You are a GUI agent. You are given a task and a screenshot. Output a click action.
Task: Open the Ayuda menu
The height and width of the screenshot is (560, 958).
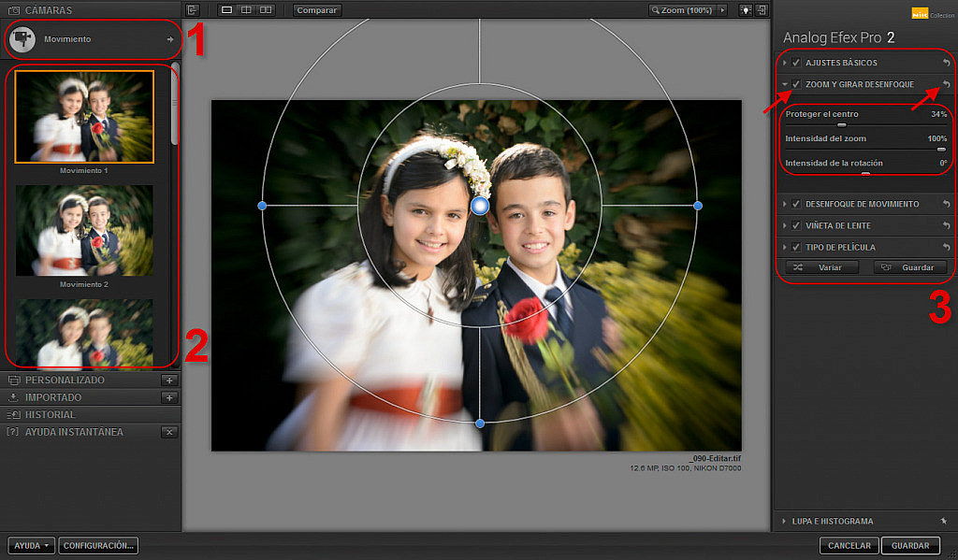pos(32,545)
